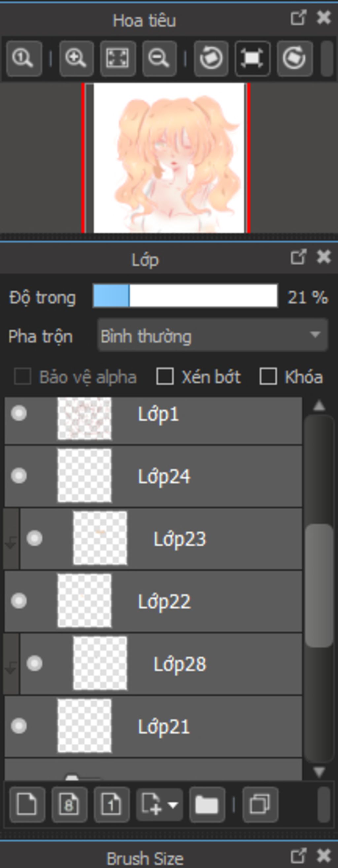The height and width of the screenshot is (868, 338).
Task: Enable the Xén bớt clipping checkbox
Action: click(165, 376)
